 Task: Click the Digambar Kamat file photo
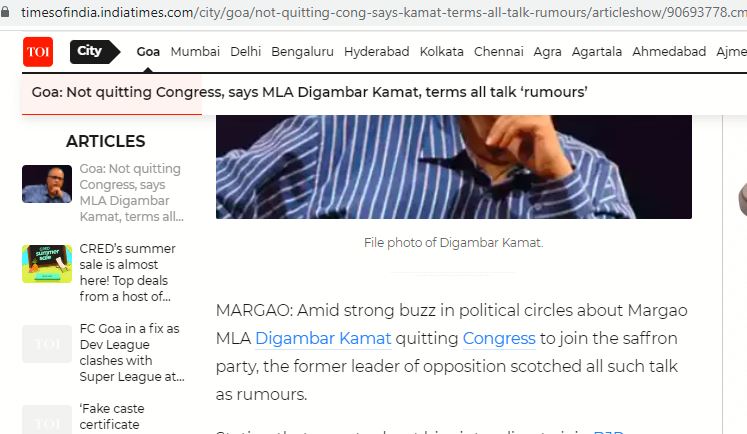454,167
